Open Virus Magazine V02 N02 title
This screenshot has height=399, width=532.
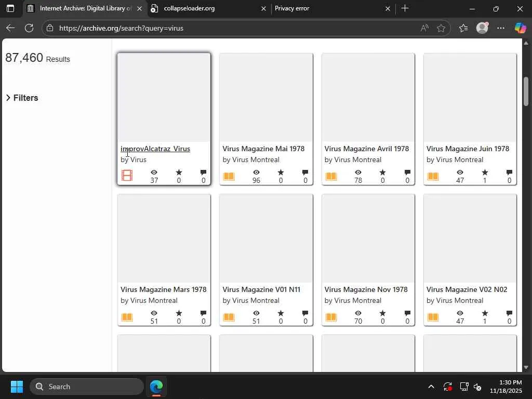(x=467, y=289)
